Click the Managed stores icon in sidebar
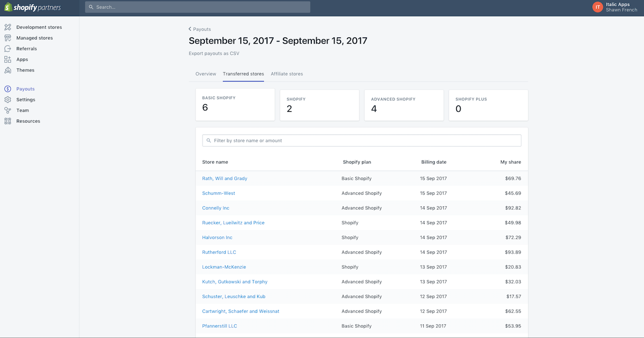 (8, 38)
